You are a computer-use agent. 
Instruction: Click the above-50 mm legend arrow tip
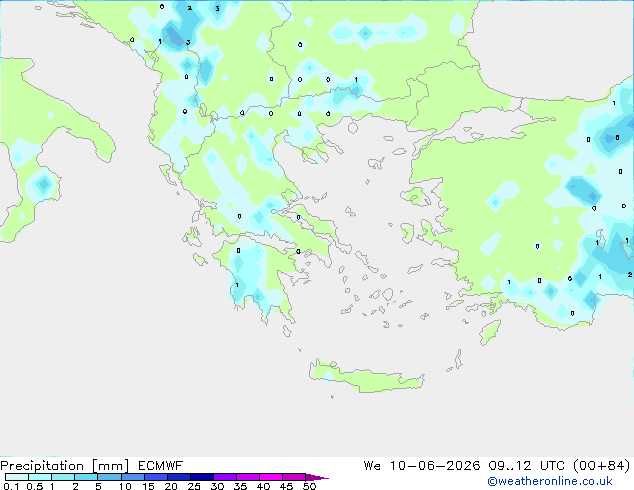[317, 477]
